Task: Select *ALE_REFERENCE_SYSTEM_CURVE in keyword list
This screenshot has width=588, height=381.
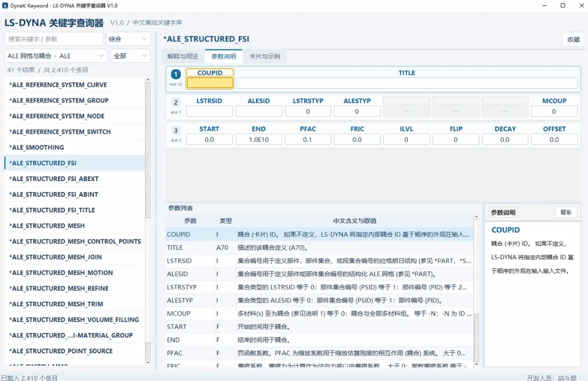Action: 75,85
